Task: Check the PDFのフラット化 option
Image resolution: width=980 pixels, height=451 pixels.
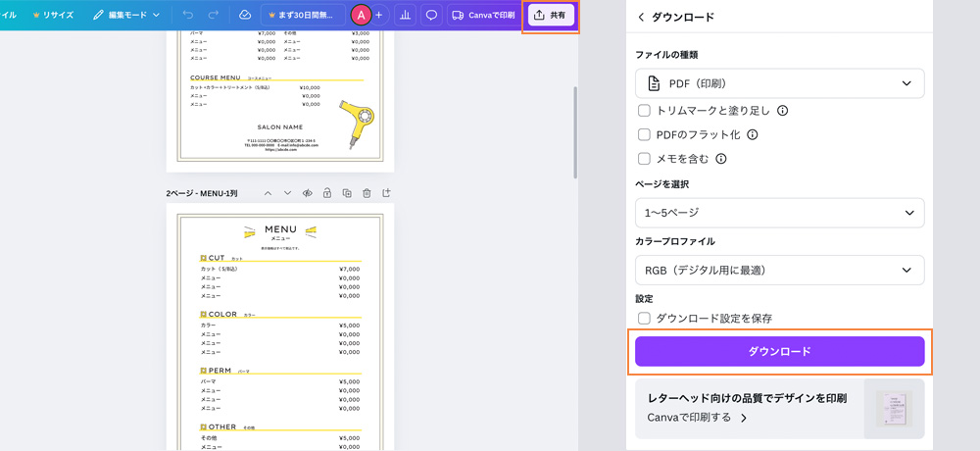Action: point(644,134)
